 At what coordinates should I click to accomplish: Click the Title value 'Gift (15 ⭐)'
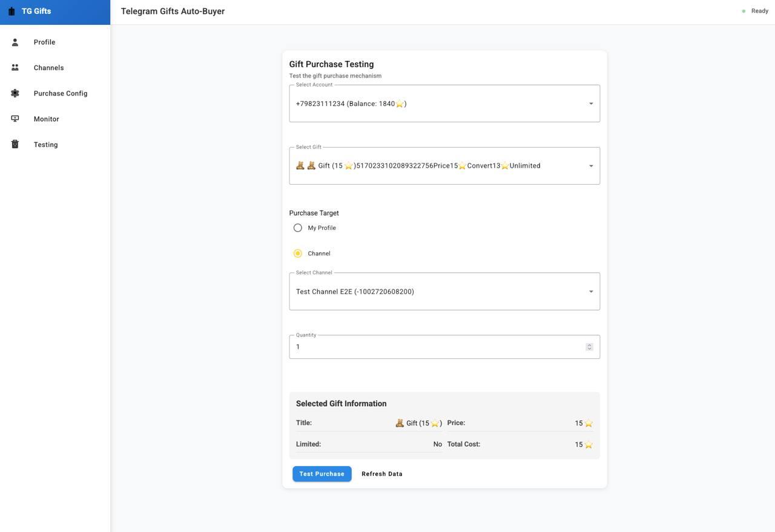point(418,423)
